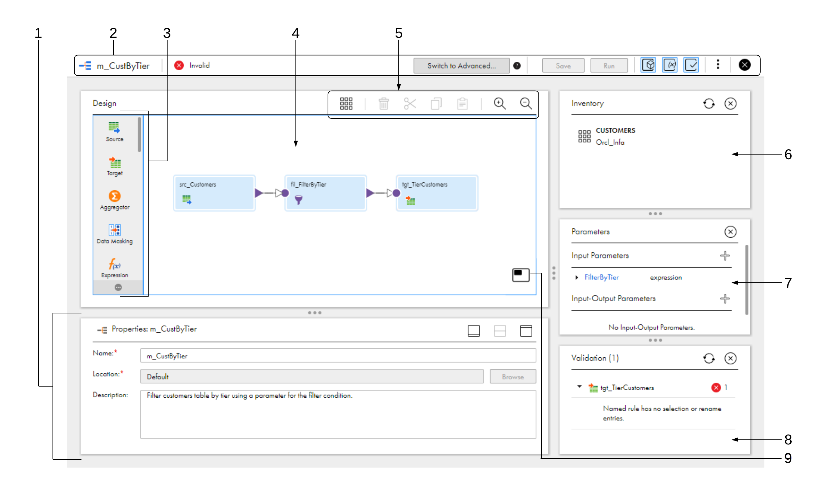Minimize Properties panel layout icon
Screen dimensions: 836x504
[474, 331]
